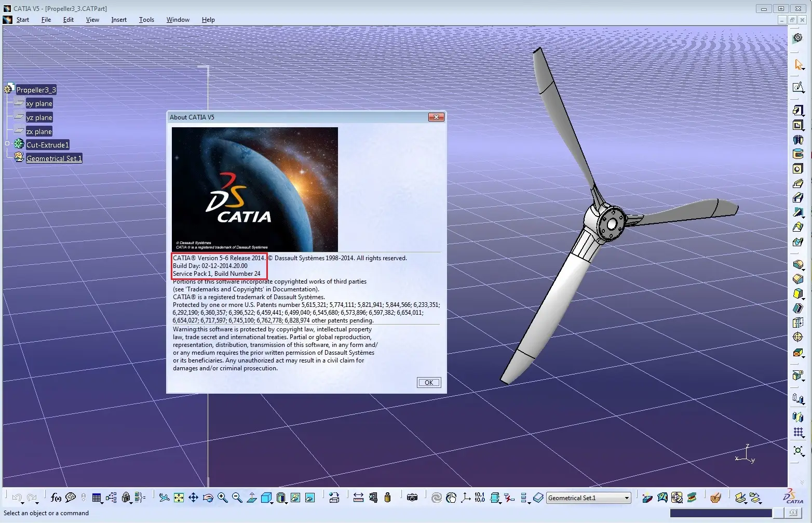The height and width of the screenshot is (523, 812).
Task: Click the Pocket tool icon
Action: click(x=799, y=125)
